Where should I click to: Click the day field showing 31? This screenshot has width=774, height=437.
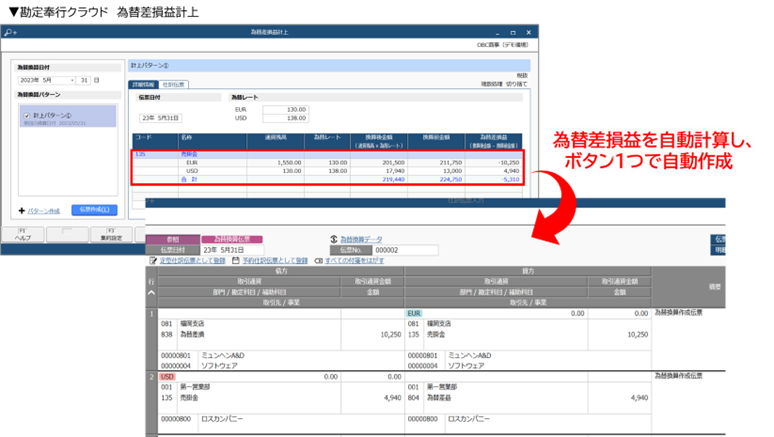tap(84, 80)
